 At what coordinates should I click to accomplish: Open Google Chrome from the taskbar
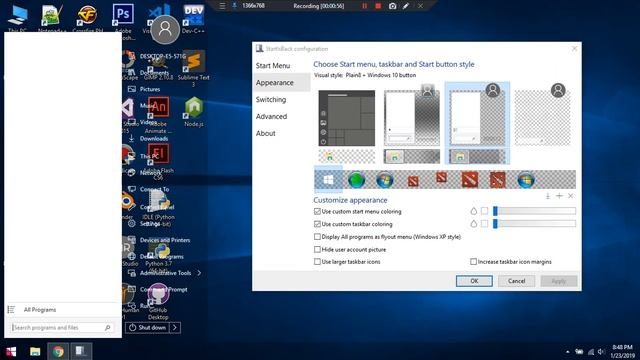(58, 351)
